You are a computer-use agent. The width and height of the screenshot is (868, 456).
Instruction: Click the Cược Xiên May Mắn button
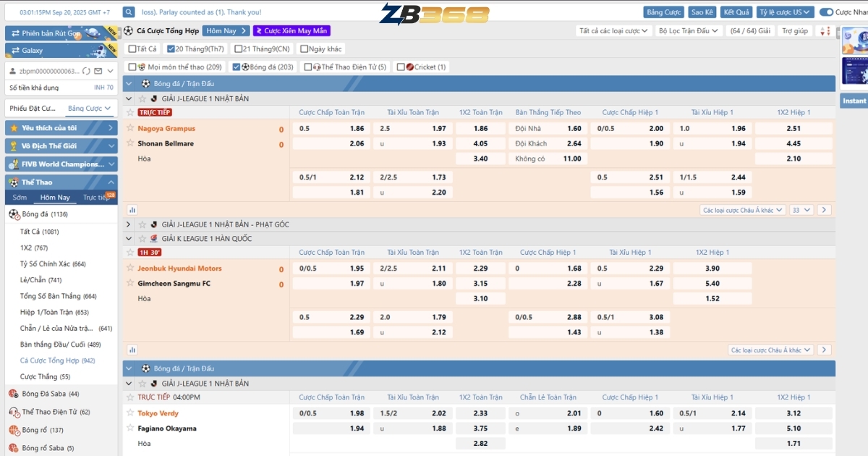pos(292,31)
